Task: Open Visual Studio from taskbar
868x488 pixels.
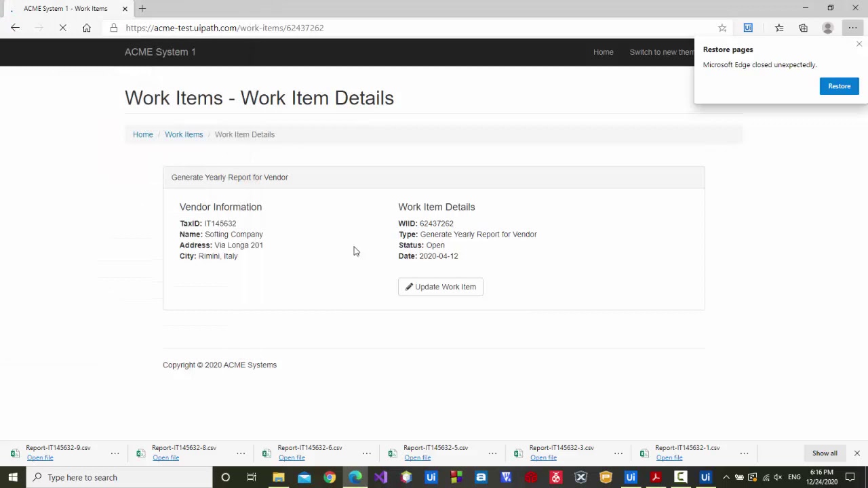Action: (380, 477)
